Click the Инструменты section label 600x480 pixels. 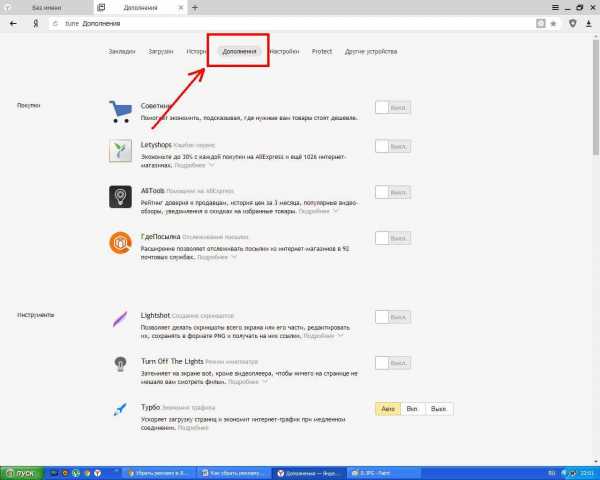[36, 315]
